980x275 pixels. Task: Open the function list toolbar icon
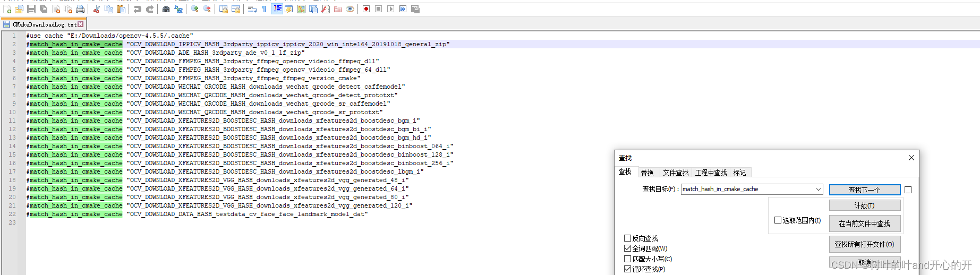[326, 9]
